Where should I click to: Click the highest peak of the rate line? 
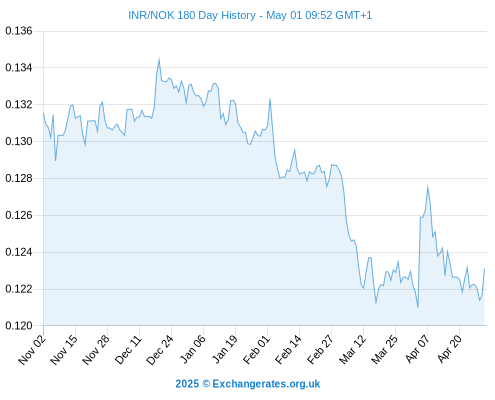point(159,59)
